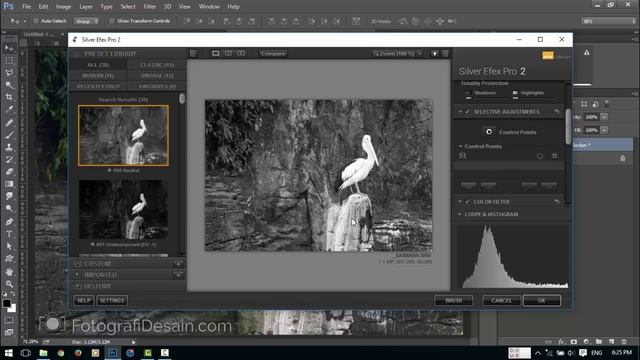Open Auto-Select Group dropdown
The image size is (640, 360).
[x=86, y=21]
